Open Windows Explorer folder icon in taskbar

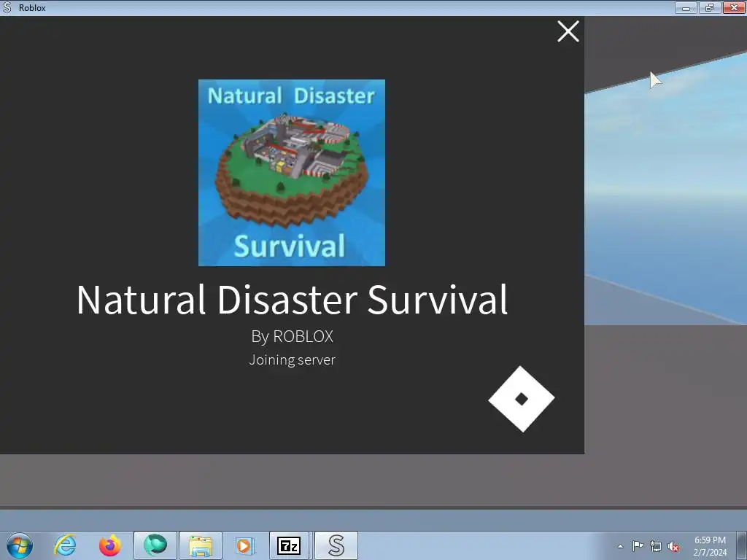click(x=201, y=545)
